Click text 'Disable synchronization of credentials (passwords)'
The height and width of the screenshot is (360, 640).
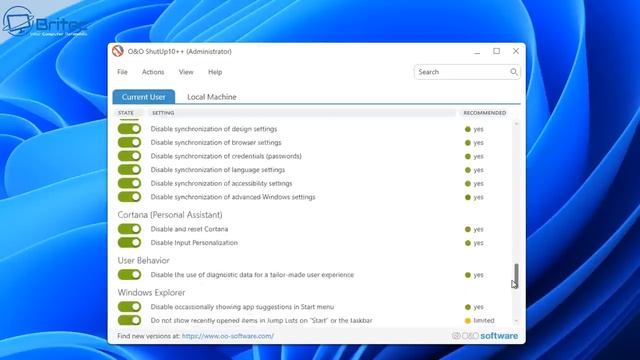(x=226, y=156)
